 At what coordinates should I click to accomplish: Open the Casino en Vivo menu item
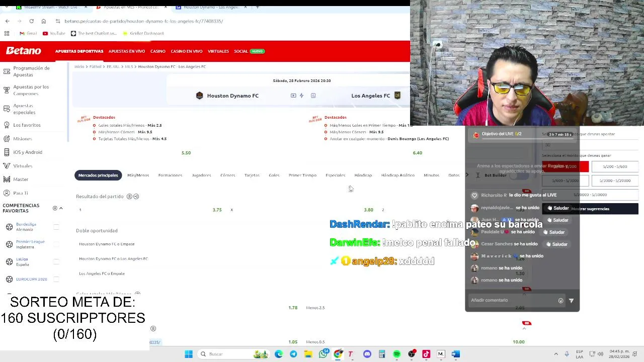pyautogui.click(x=187, y=51)
